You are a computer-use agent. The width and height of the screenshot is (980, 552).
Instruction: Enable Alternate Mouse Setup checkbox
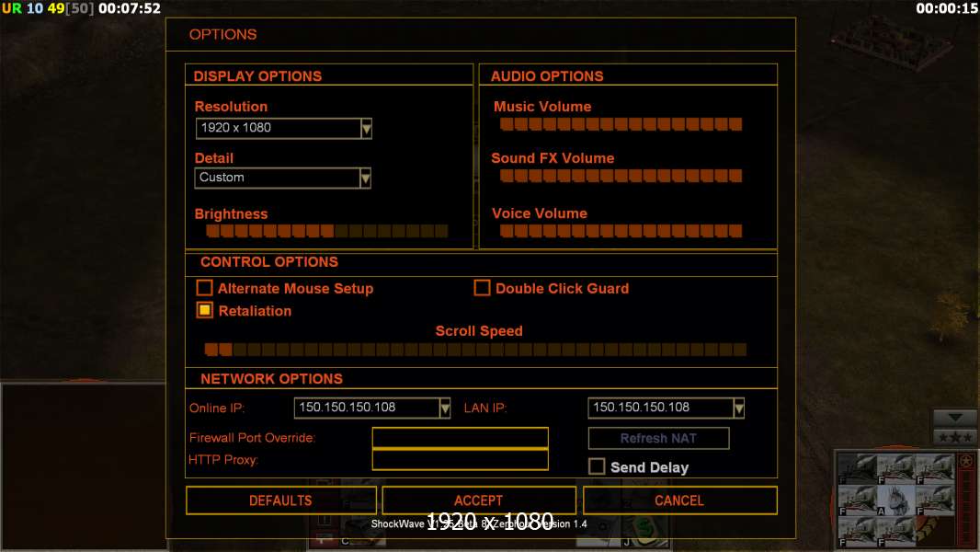point(204,288)
